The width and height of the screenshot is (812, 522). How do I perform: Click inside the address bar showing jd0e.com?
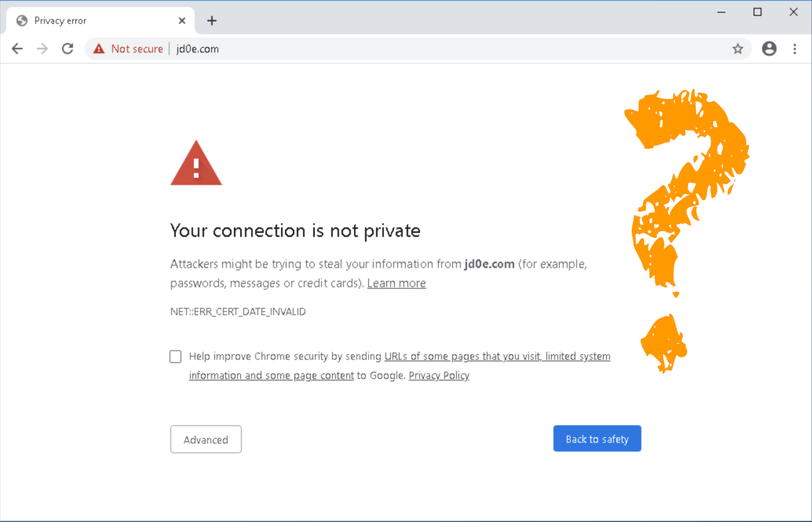197,49
